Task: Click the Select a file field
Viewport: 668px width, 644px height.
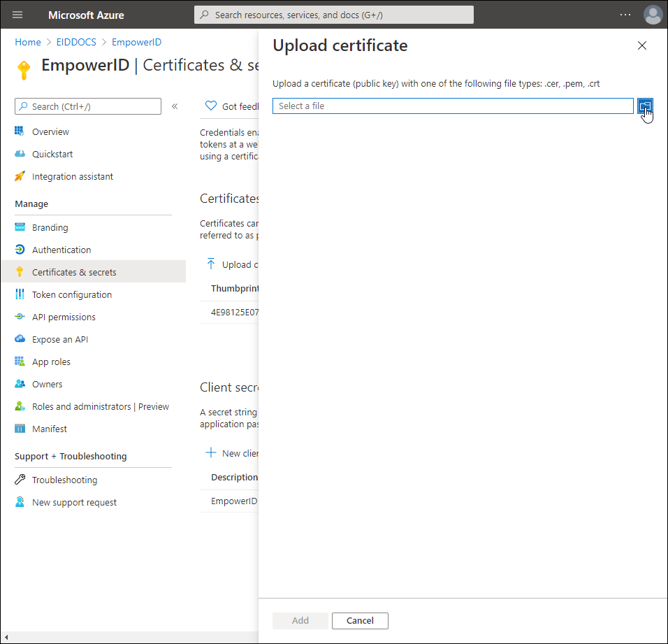Action: (x=453, y=106)
